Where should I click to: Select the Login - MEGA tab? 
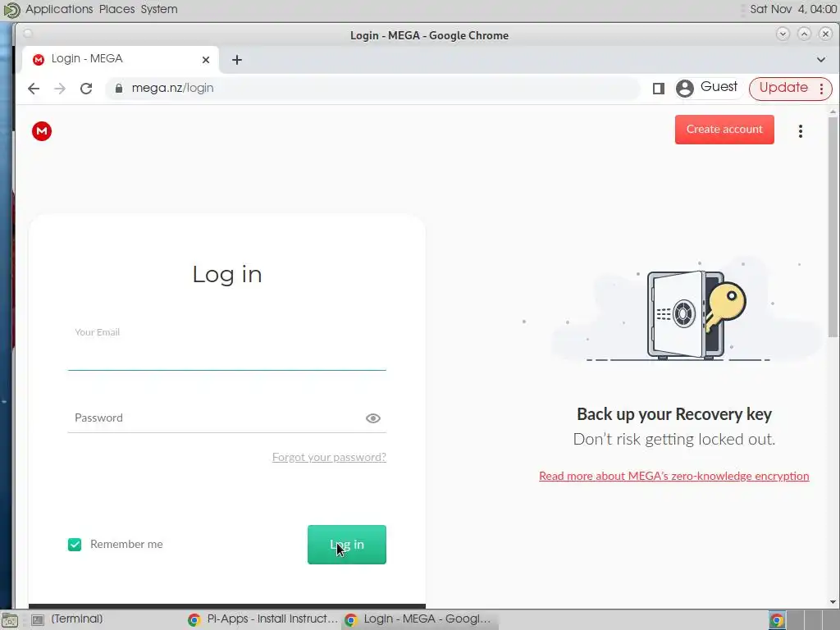119,59
